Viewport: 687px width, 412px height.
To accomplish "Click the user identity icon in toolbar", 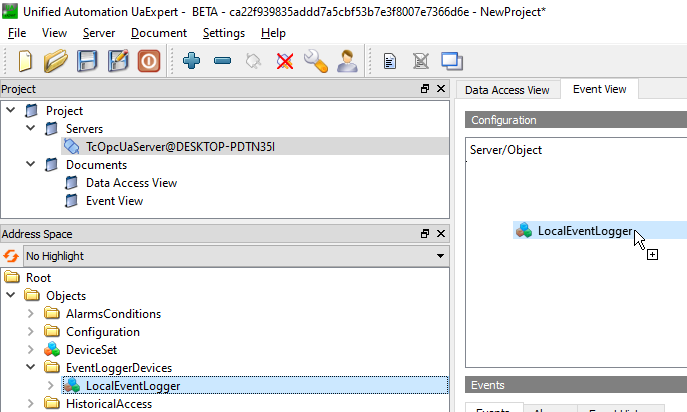I will tap(347, 61).
